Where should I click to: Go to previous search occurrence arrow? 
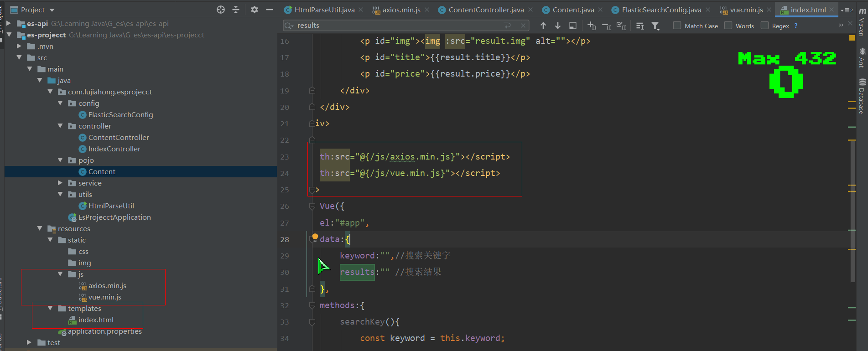pos(543,26)
